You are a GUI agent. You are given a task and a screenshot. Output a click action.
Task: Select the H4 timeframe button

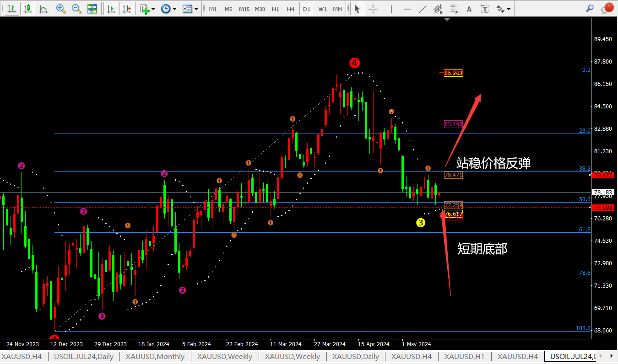pyautogui.click(x=290, y=9)
